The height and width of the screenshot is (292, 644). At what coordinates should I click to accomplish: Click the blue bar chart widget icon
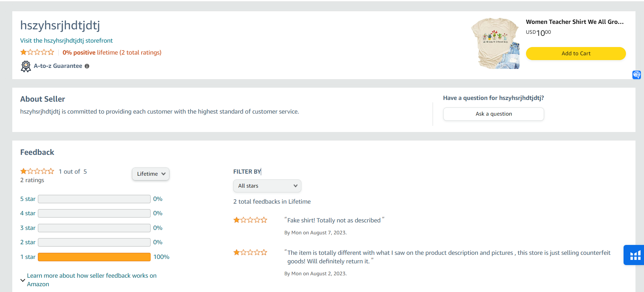pyautogui.click(x=635, y=255)
